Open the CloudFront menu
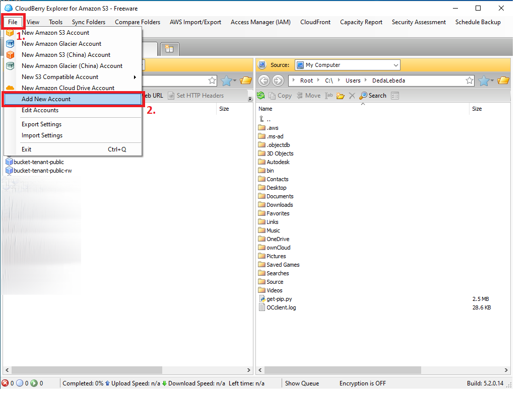This screenshot has width=532, height=393. 315,22
